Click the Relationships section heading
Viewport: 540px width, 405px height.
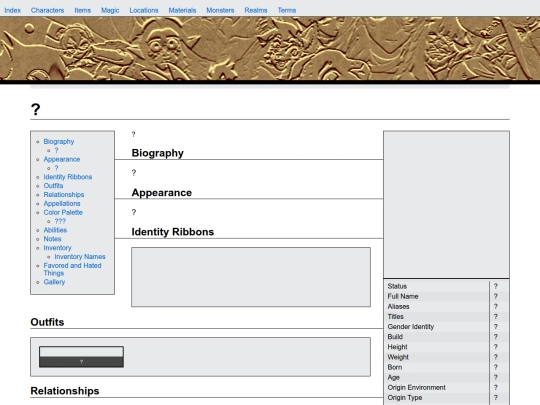(x=65, y=391)
